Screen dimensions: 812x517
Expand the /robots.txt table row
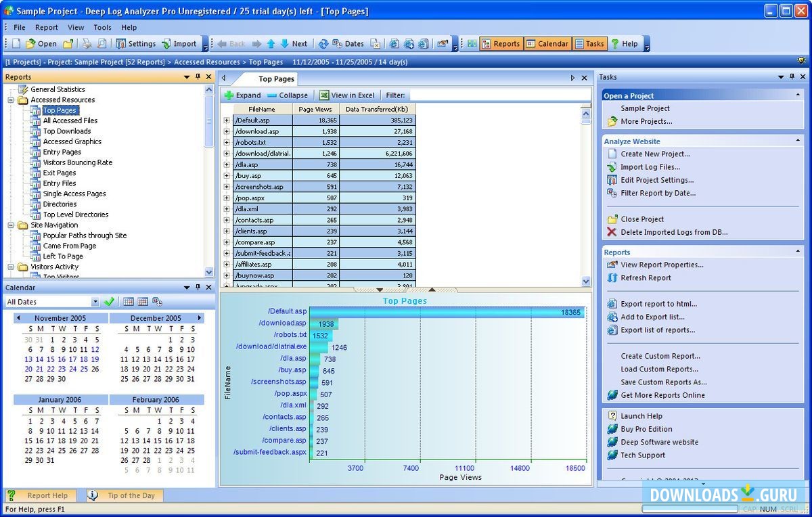227,143
